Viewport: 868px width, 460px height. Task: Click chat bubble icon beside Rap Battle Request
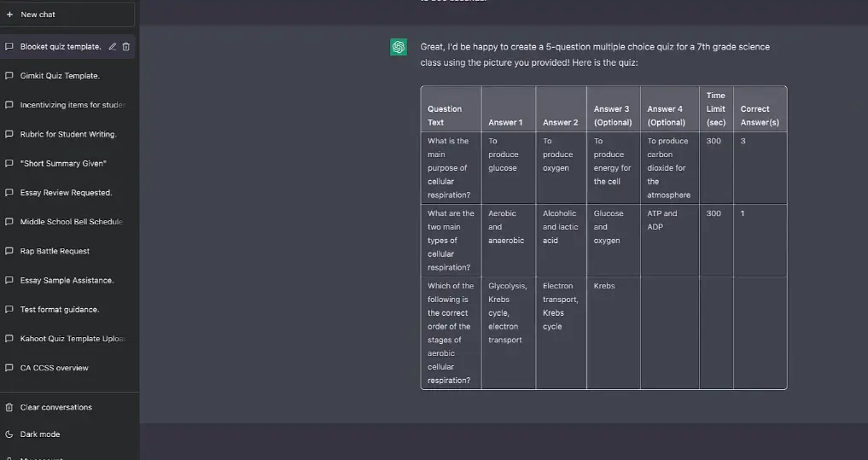pos(9,252)
